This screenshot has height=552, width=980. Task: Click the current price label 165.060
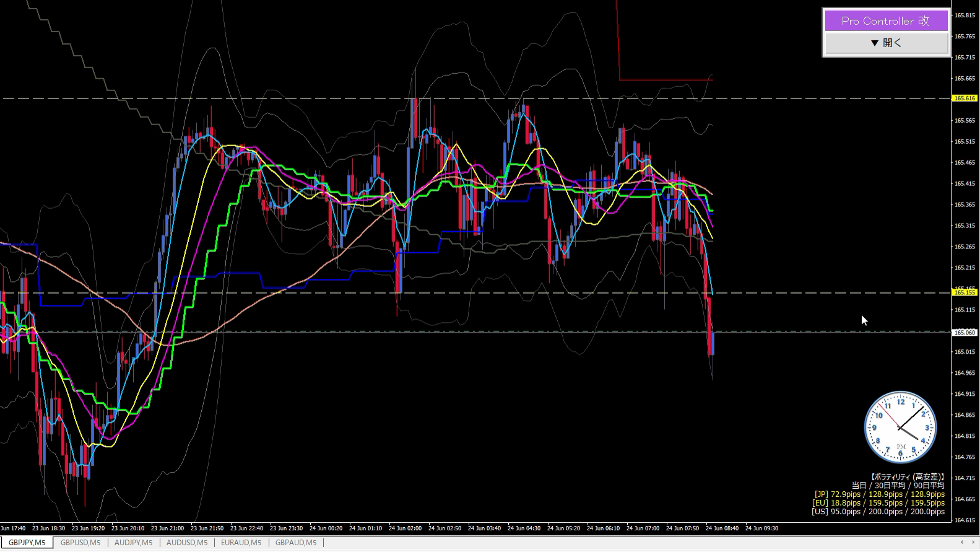click(x=965, y=333)
